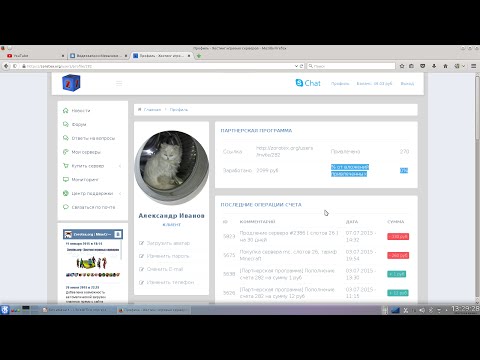
Task: Click the icon beside Связаться по почте
Action: [66, 207]
